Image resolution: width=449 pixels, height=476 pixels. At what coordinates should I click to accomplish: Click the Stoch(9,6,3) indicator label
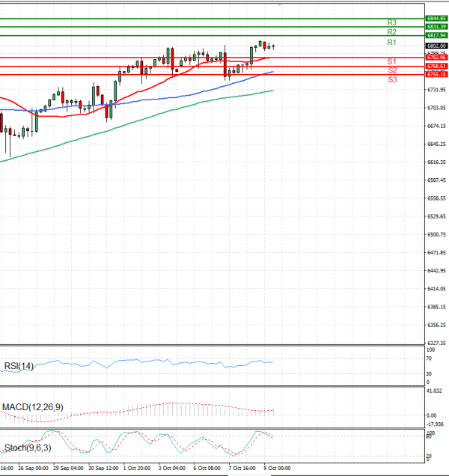pyautogui.click(x=27, y=448)
